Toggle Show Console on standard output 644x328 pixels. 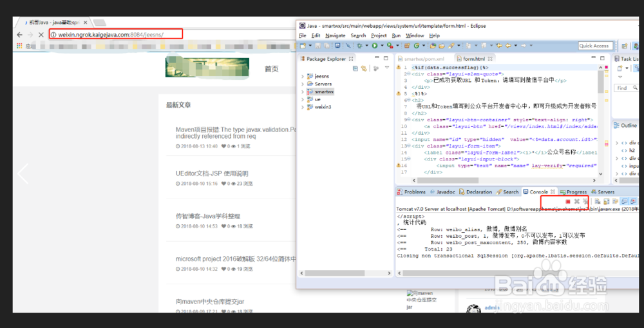[624, 202]
